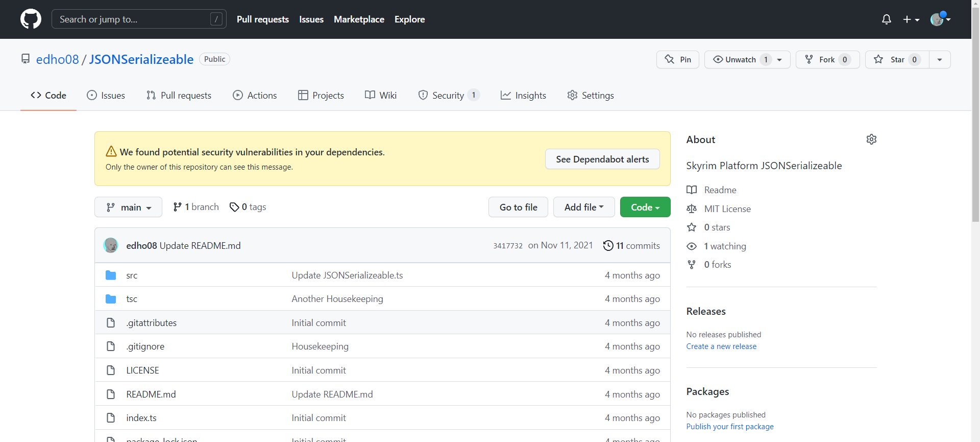Click the edho08 commit author avatar
The width and height of the screenshot is (980, 442).
pyautogui.click(x=111, y=246)
